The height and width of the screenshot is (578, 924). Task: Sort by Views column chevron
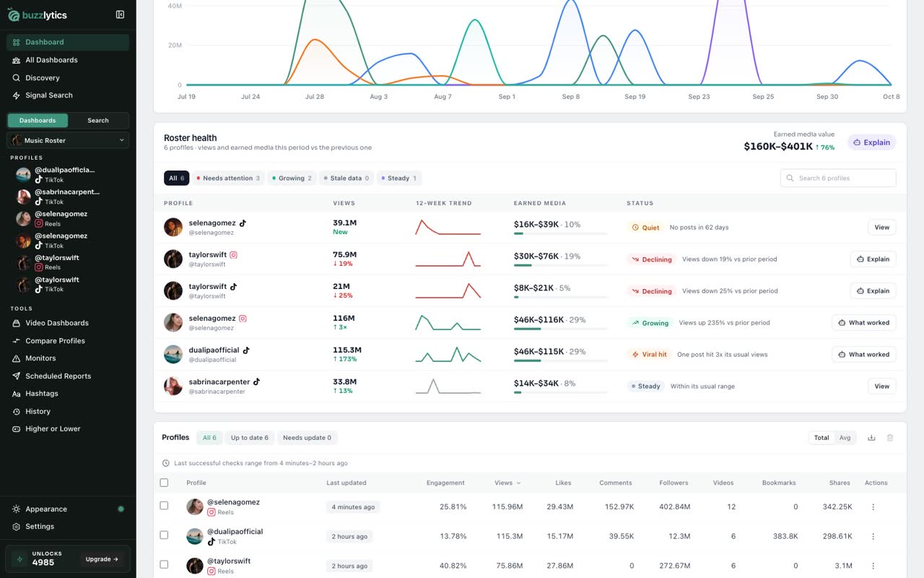coord(518,483)
